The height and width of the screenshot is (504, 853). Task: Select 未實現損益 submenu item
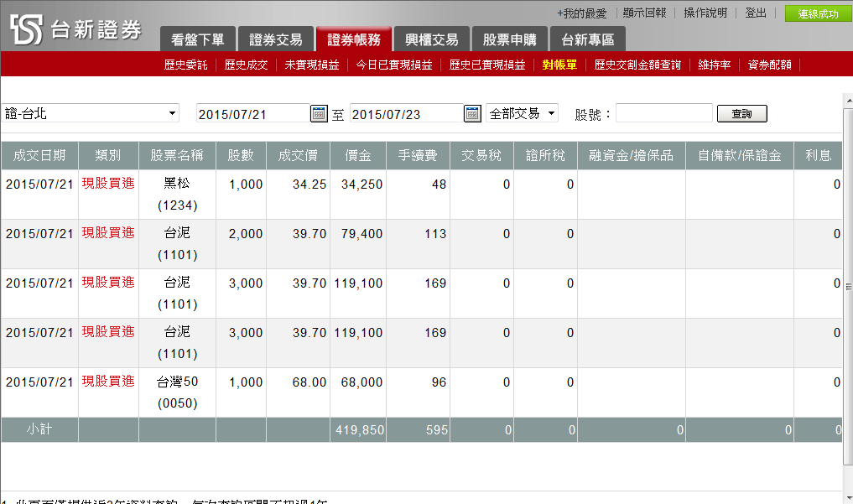311,65
